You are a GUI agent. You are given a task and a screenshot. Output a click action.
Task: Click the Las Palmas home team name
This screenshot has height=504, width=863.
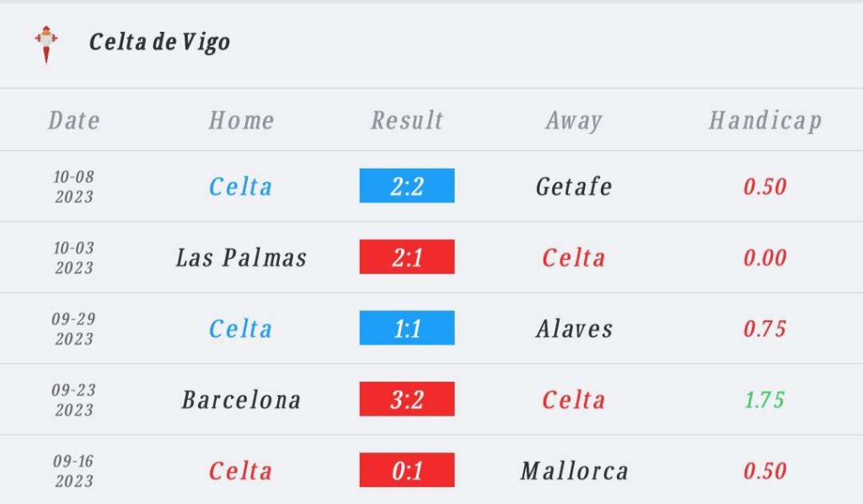241,258
